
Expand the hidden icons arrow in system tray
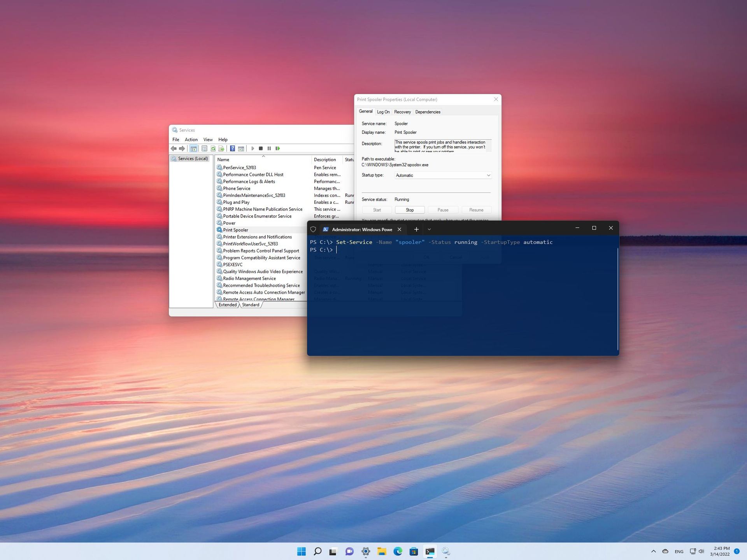click(x=654, y=551)
